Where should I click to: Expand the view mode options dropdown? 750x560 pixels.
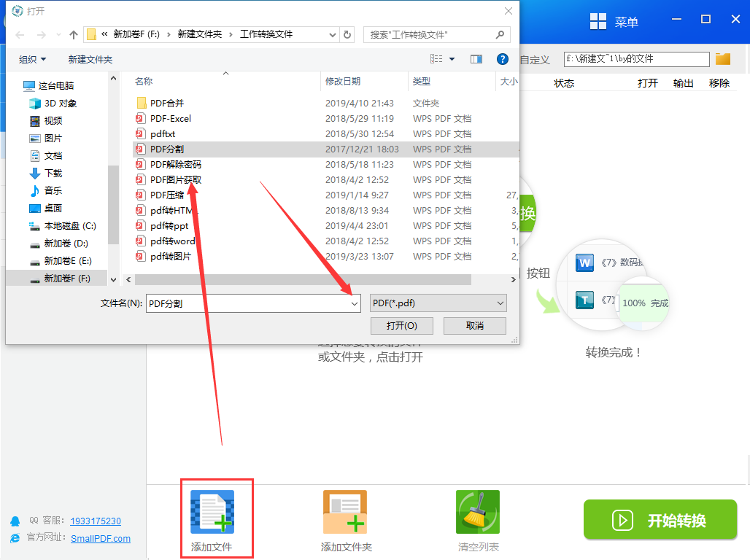[452, 59]
